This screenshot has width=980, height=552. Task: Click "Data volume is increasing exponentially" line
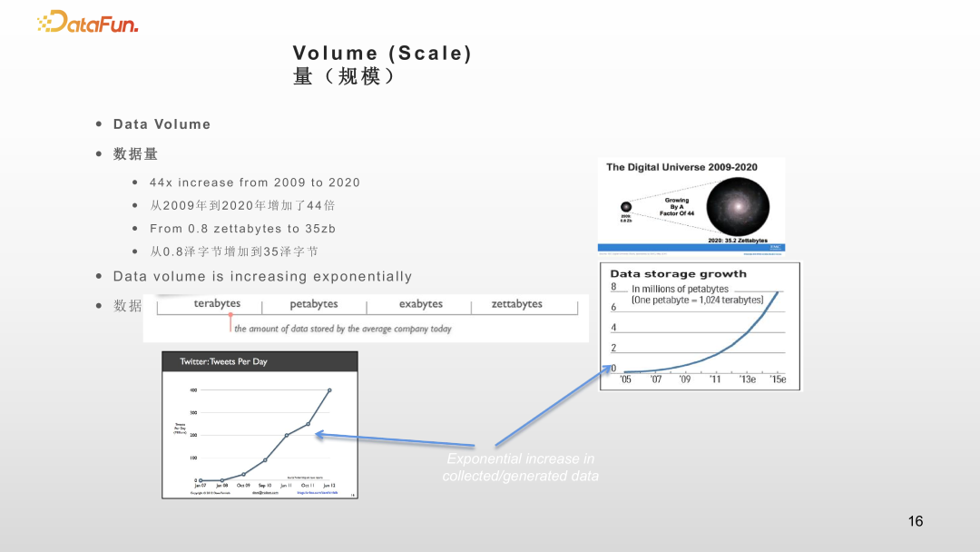pos(262,276)
